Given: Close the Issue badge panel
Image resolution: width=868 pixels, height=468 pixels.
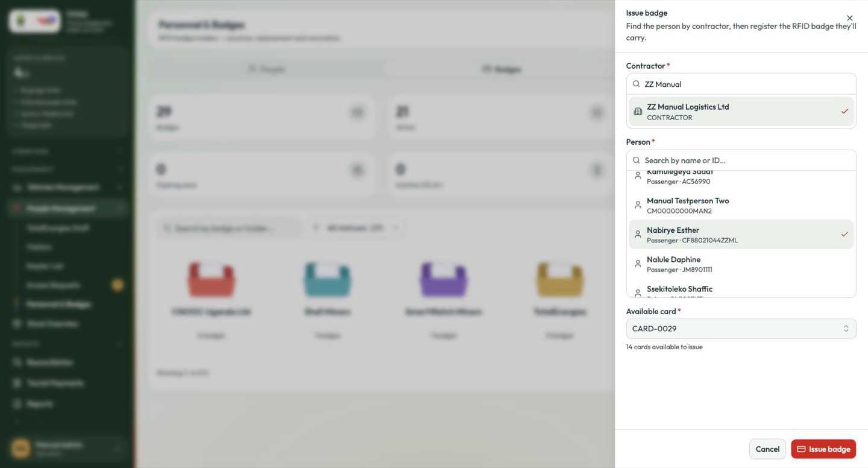Looking at the screenshot, I should point(850,18).
